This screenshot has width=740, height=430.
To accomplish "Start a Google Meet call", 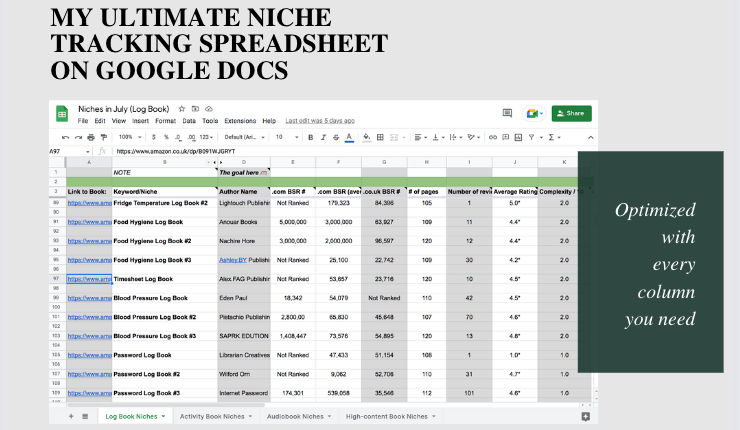I will (x=534, y=113).
